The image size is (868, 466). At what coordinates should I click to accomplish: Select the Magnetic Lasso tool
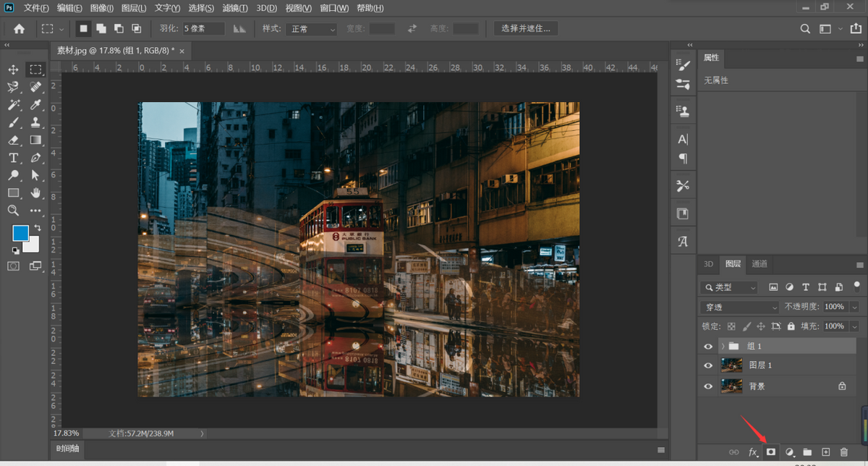point(13,88)
